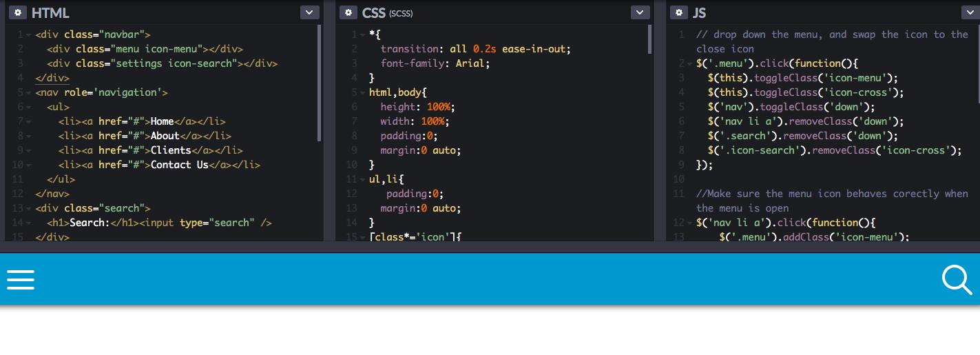Viewport: 980px width, 355px height.
Task: Open the JS editor settings gear
Action: [x=679, y=12]
